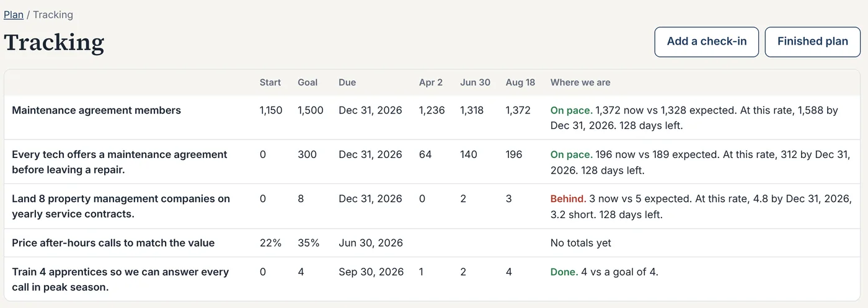868x308 pixels.
Task: Click the 1,236 Apr 2 value
Action: [432, 110]
